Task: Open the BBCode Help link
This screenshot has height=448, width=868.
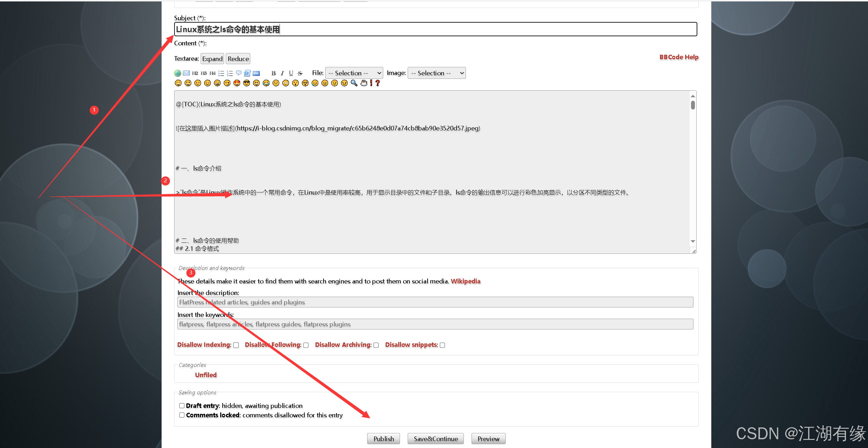Action: (x=679, y=57)
